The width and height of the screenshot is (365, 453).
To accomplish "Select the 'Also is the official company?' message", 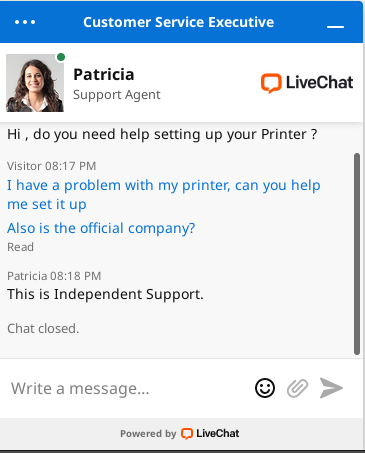I will pos(101,228).
